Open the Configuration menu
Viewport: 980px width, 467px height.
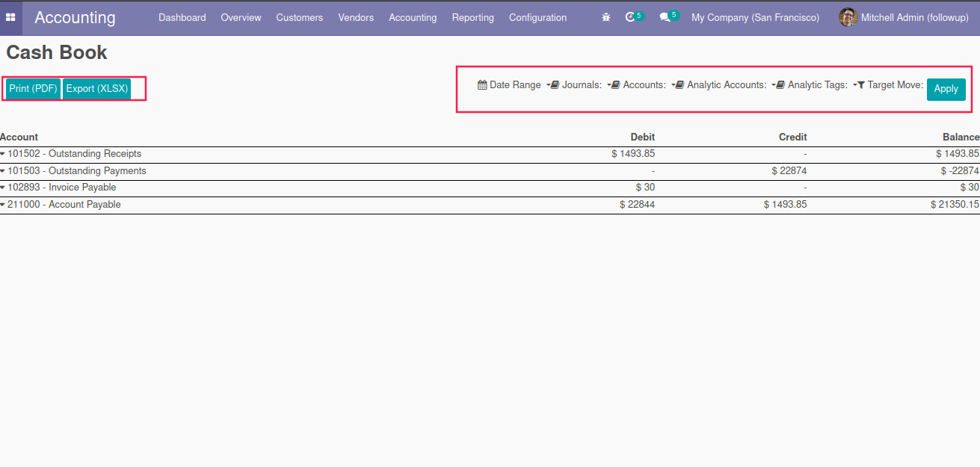[x=538, y=17]
